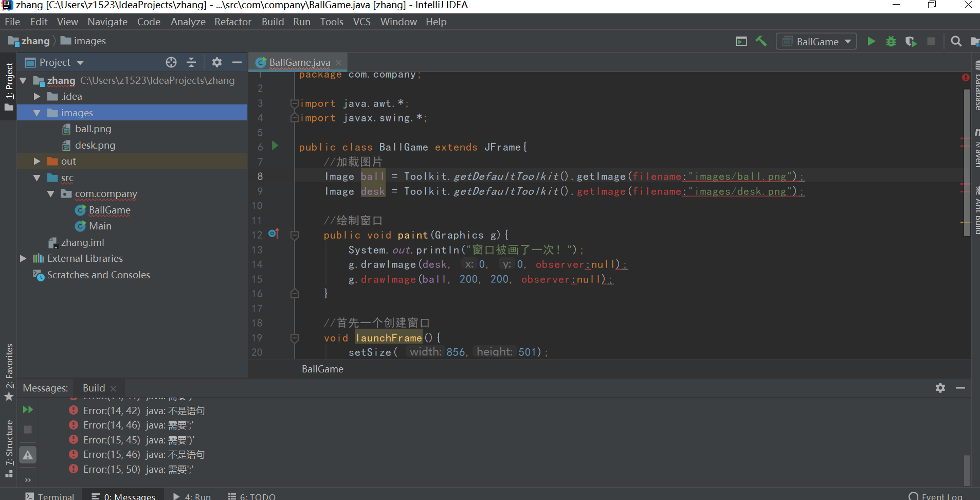Collapse the src folder

coord(37,177)
